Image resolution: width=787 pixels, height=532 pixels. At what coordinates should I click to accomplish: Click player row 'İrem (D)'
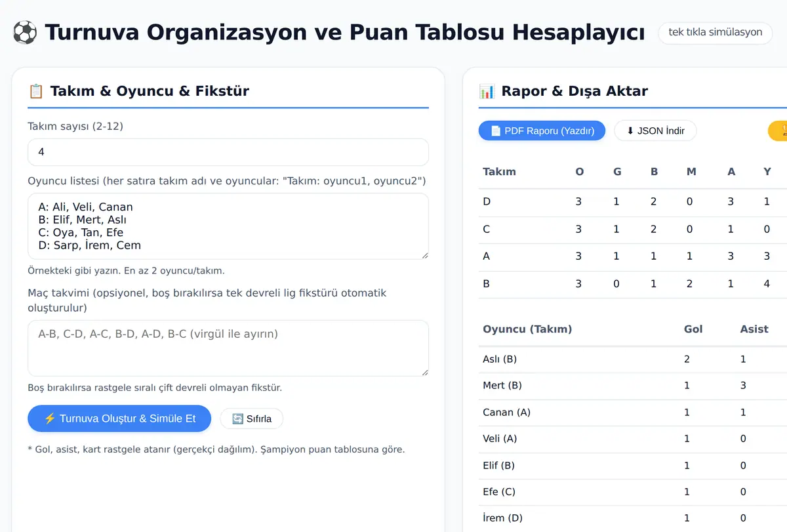[633, 518]
